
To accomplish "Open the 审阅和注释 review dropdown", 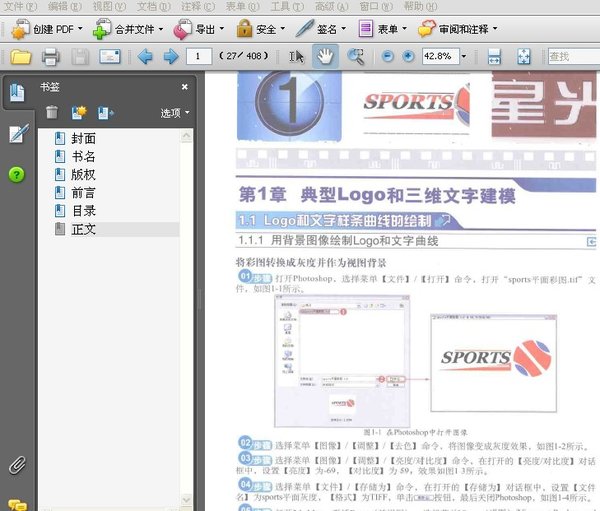I will click(458, 29).
